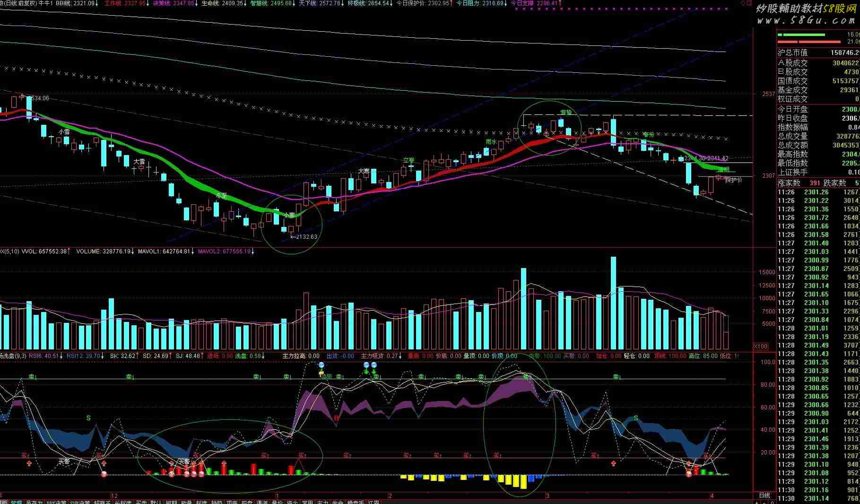Select the A股成交 row
This screenshot has height=504, width=860.
(x=818, y=62)
